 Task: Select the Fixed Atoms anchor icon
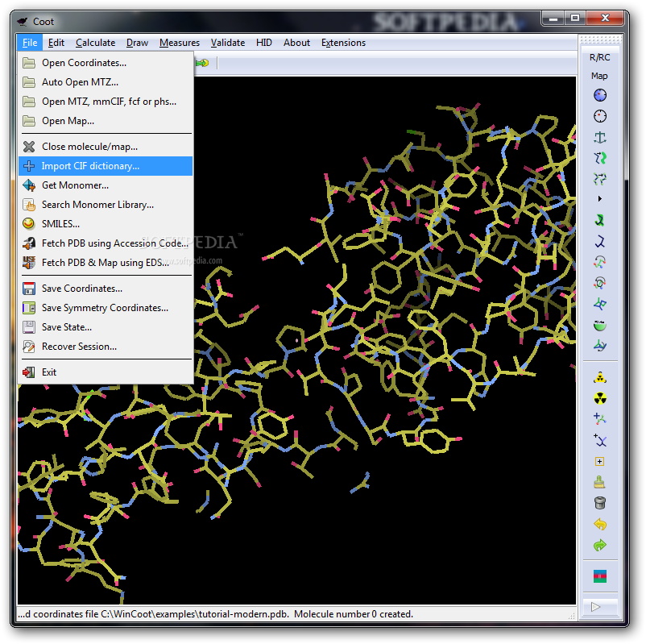[600, 137]
